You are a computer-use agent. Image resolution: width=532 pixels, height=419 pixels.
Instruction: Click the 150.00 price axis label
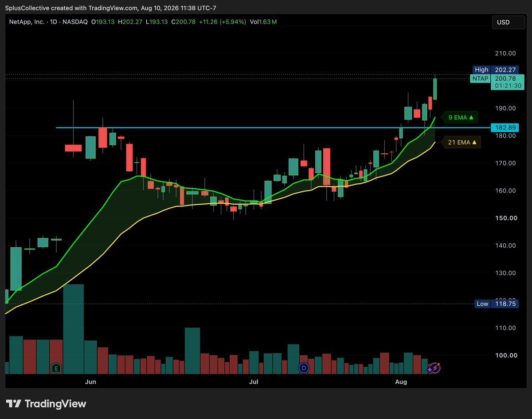pyautogui.click(x=505, y=218)
